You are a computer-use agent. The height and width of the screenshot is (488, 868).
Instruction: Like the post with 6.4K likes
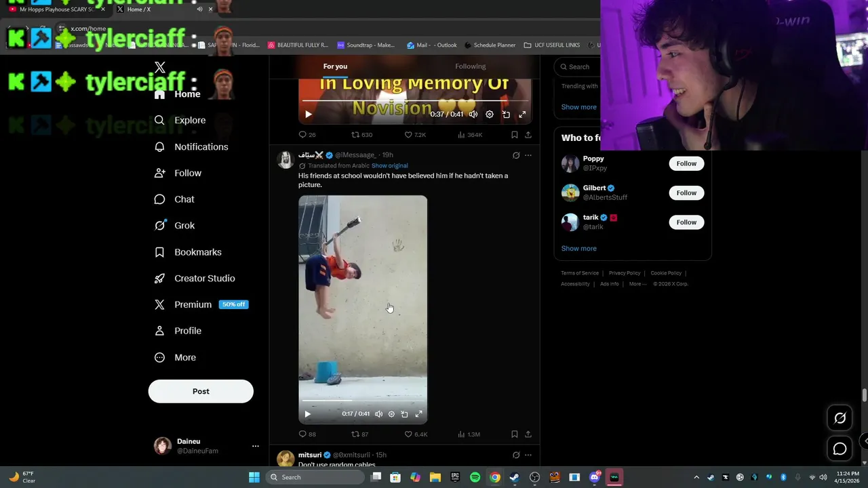point(416,434)
